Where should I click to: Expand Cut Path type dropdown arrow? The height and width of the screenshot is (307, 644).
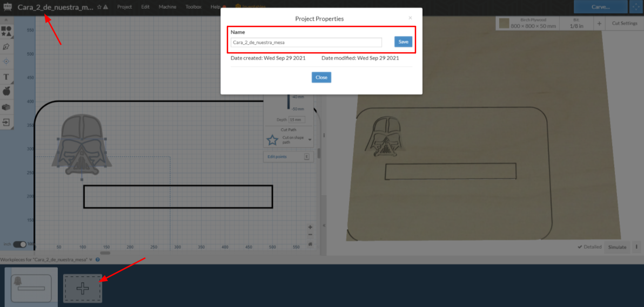[x=310, y=140]
